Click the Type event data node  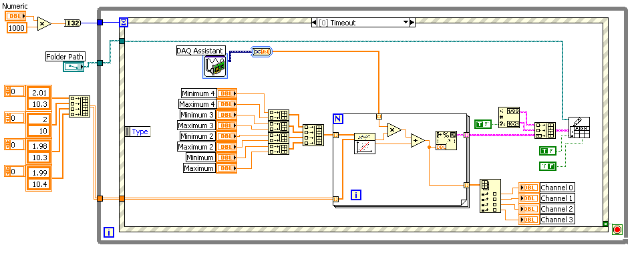point(137,132)
